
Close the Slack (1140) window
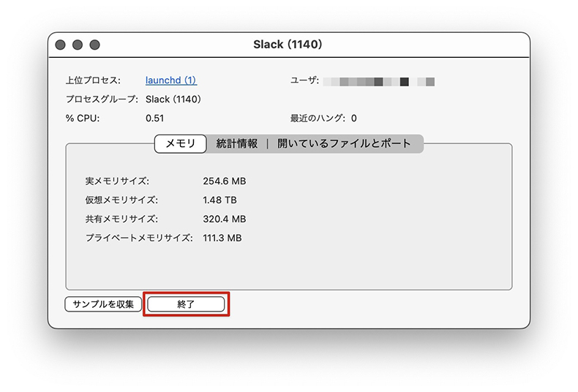coord(60,45)
